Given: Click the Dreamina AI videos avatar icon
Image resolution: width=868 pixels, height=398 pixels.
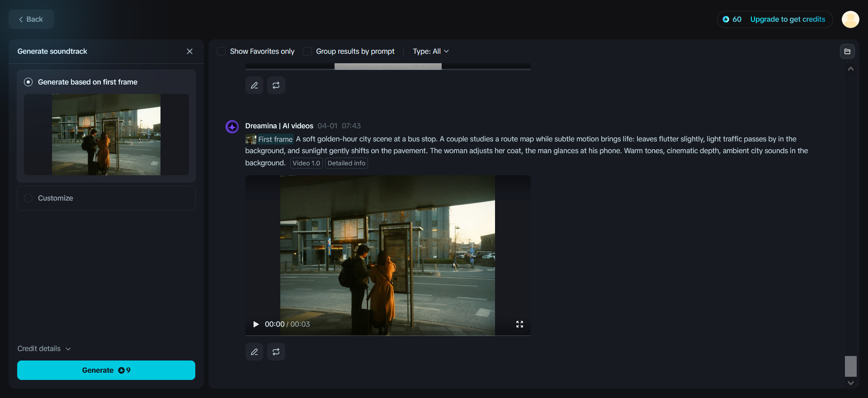Looking at the screenshot, I should 232,127.
